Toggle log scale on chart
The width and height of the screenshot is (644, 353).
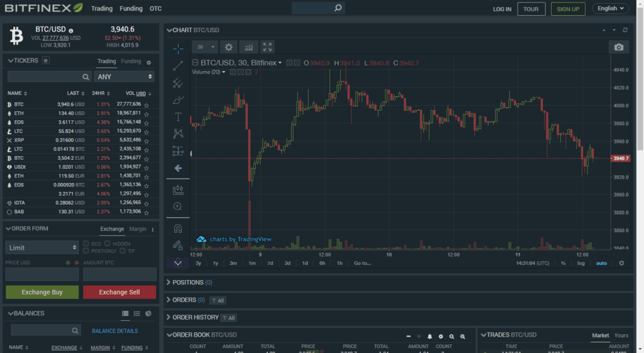pyautogui.click(x=580, y=263)
